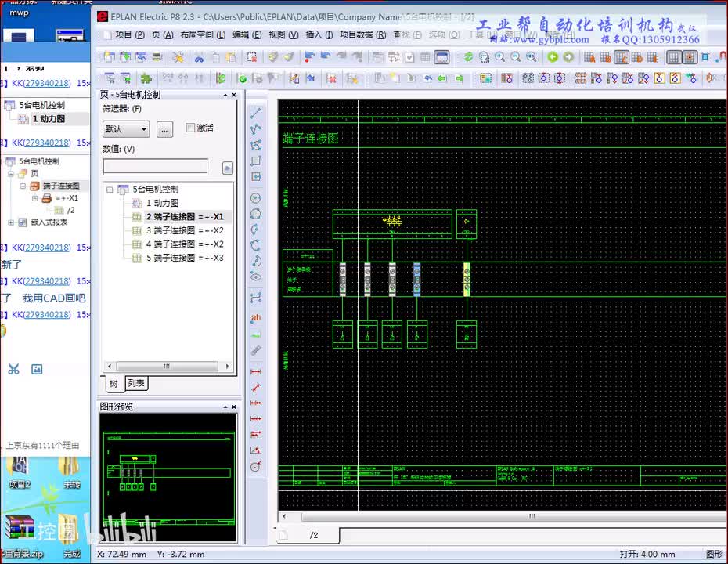Click the green puzzle-piece parts icon
The width and height of the screenshot is (728, 564).
146,78
